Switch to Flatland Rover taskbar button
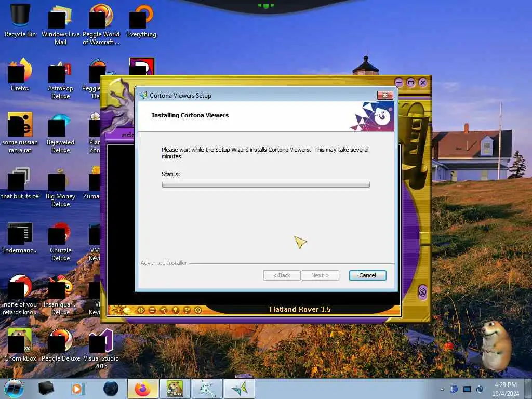Viewport: 532px width, 399px height. (x=207, y=389)
